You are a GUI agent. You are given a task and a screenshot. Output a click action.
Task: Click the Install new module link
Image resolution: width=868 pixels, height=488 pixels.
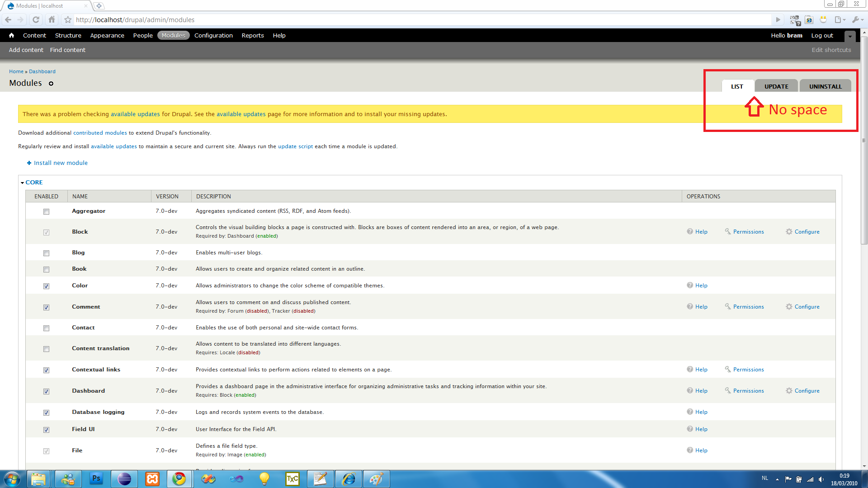click(61, 163)
